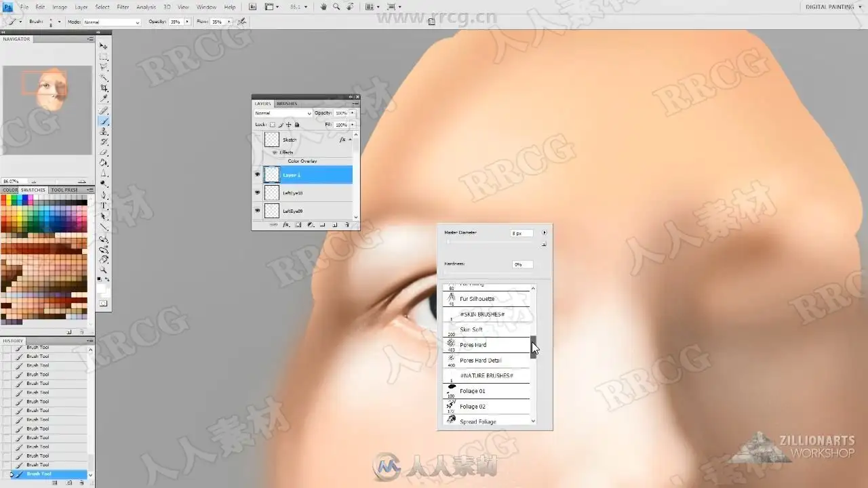
Task: Select the Line shape tool
Action: pos(104,228)
